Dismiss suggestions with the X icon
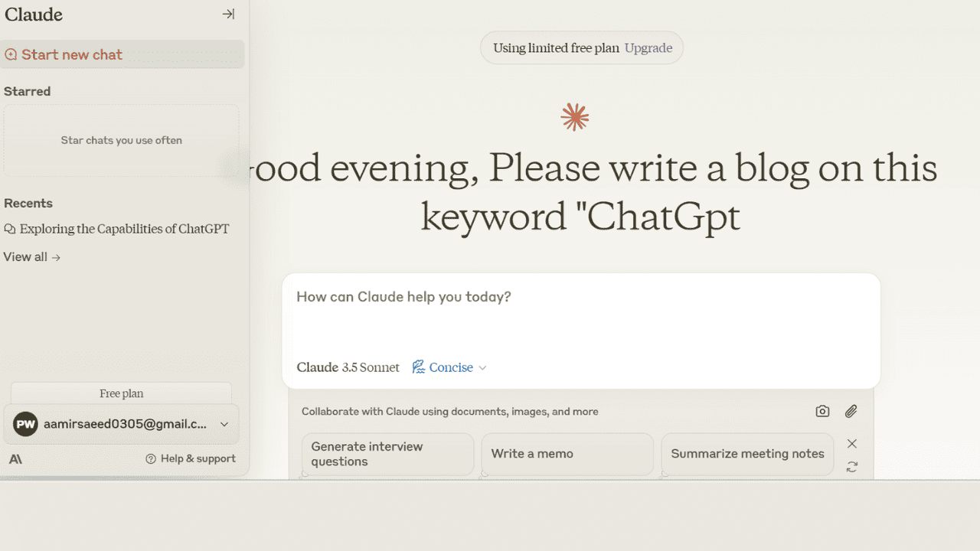 tap(851, 444)
